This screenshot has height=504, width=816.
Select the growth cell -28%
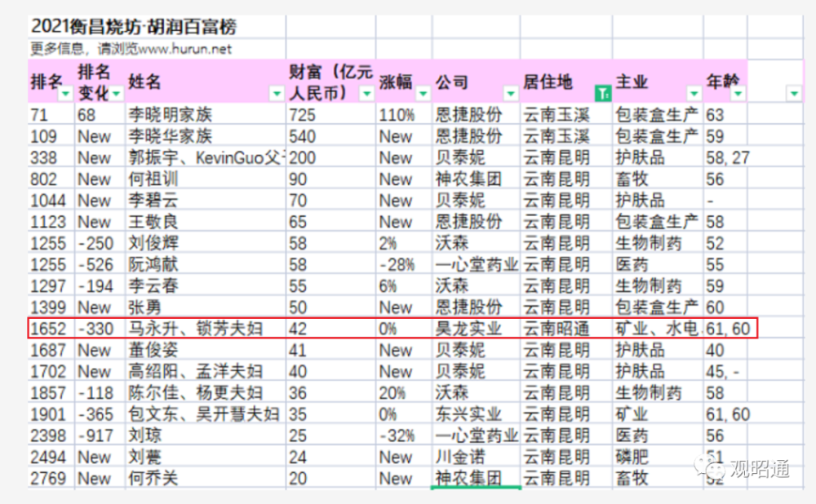tap(405, 264)
